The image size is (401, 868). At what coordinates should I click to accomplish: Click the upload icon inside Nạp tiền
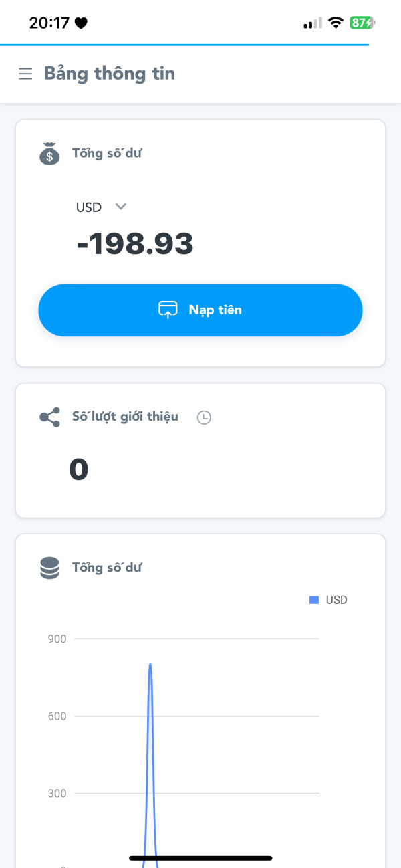click(168, 310)
